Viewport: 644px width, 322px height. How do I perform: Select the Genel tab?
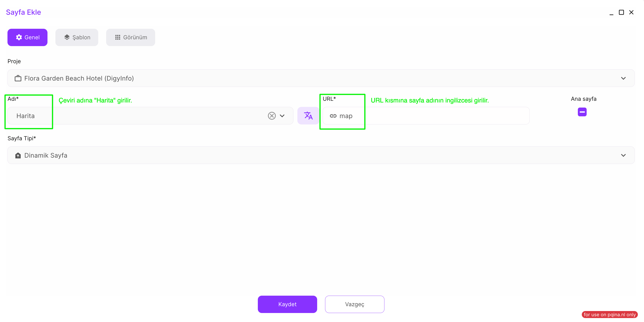click(27, 38)
